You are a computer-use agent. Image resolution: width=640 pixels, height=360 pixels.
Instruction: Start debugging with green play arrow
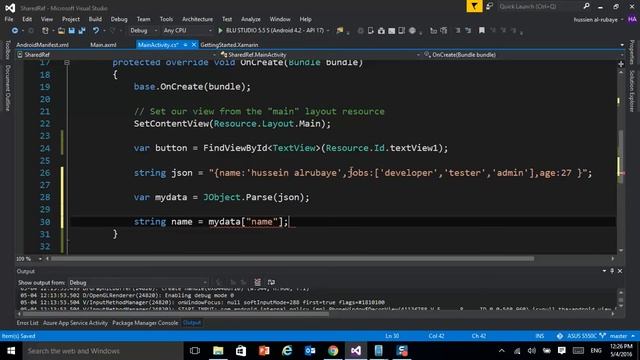coord(220,31)
